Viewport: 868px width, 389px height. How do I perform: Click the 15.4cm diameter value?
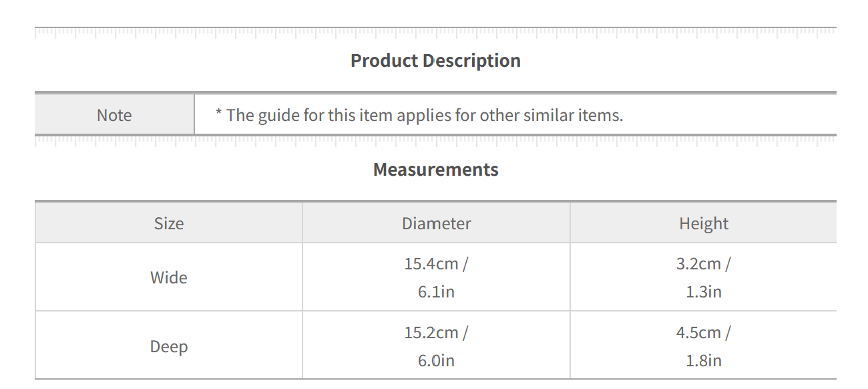pos(431,263)
